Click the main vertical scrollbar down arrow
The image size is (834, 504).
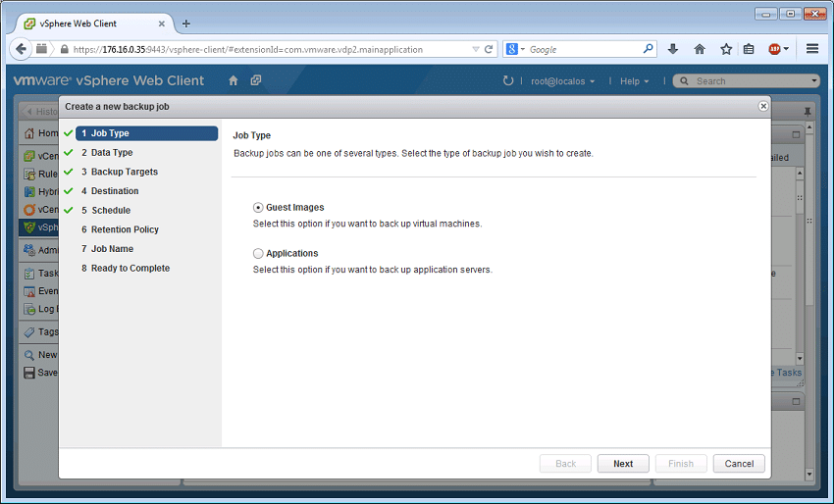[x=809, y=474]
